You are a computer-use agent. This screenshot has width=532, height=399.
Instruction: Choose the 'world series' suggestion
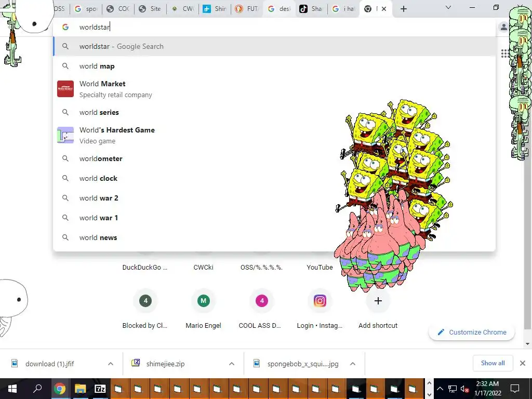tap(274, 112)
